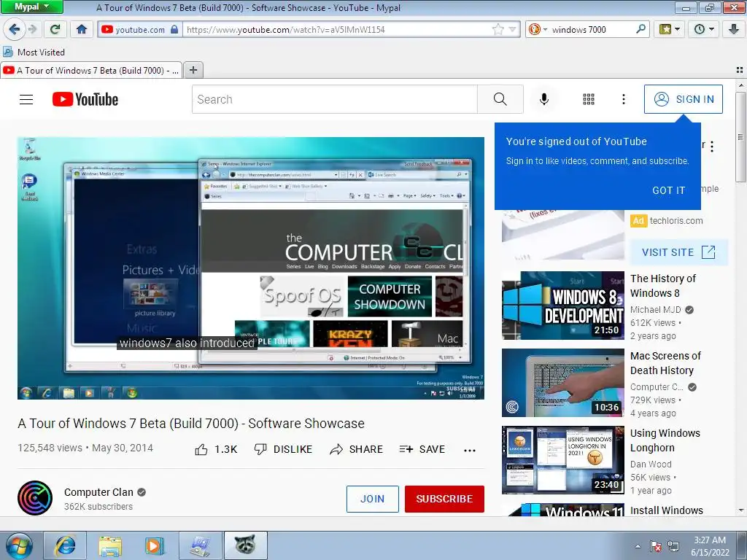This screenshot has height=560, width=747.
Task: Open 'Install Windows' suggested video title
Action: [667, 510]
